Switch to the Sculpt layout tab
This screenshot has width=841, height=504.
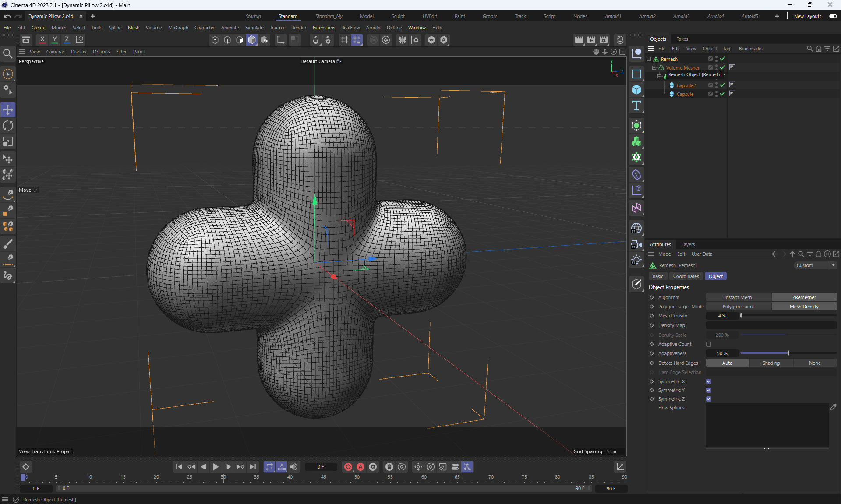pyautogui.click(x=398, y=16)
